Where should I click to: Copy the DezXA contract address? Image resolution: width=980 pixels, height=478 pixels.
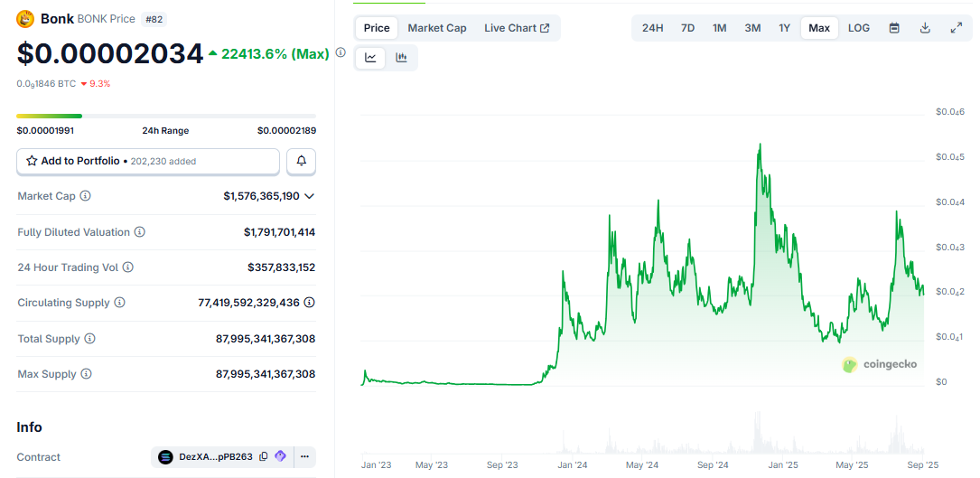264,456
